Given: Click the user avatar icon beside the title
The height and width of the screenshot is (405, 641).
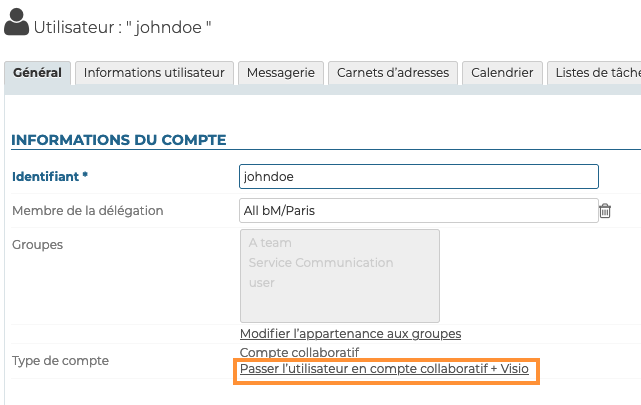Looking at the screenshot, I should [x=17, y=25].
